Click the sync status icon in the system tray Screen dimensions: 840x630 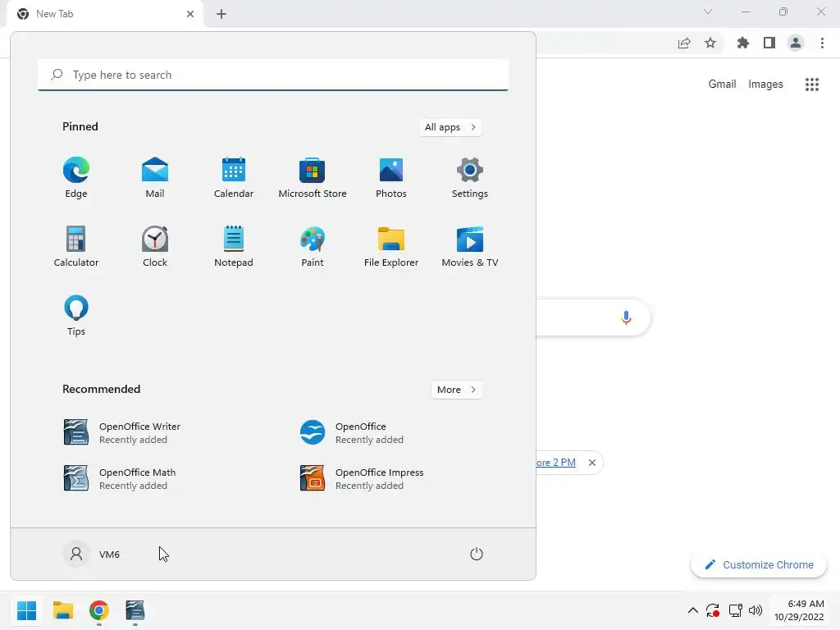(x=713, y=610)
